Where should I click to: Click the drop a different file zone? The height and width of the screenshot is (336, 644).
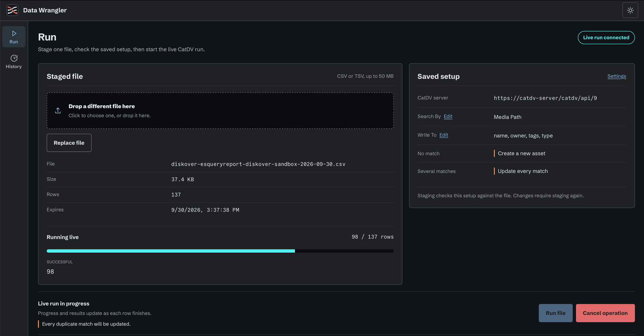(x=220, y=111)
